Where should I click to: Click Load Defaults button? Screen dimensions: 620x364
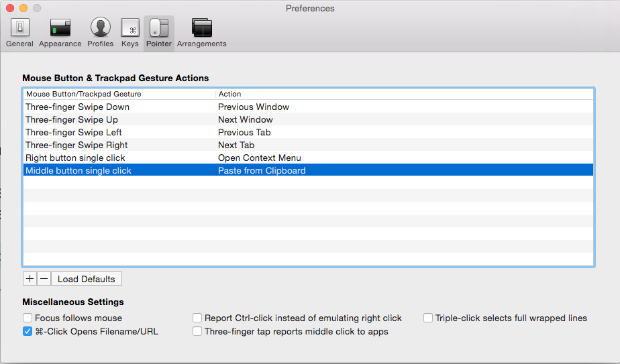[86, 279]
